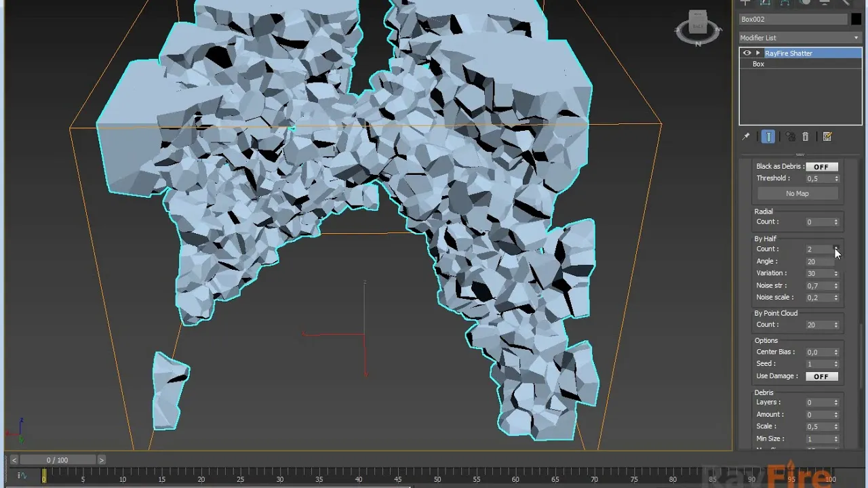Adjust the Min Size spinner

pyautogui.click(x=836, y=439)
